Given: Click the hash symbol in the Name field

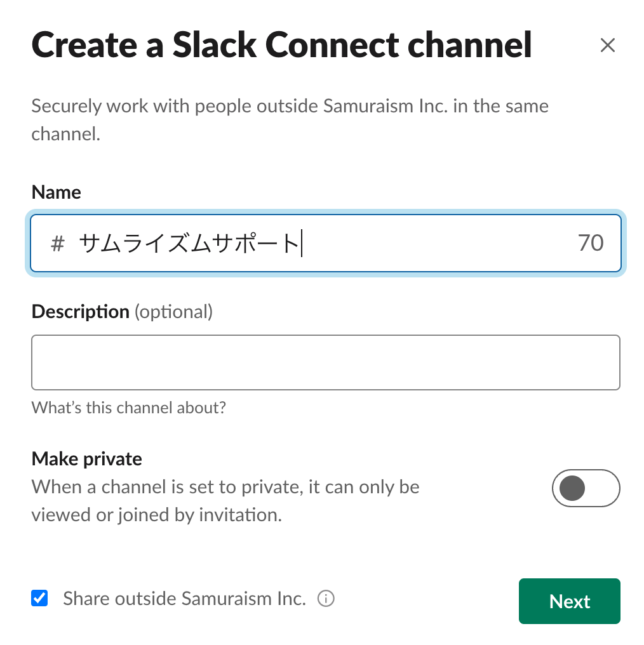Looking at the screenshot, I should pos(58,244).
